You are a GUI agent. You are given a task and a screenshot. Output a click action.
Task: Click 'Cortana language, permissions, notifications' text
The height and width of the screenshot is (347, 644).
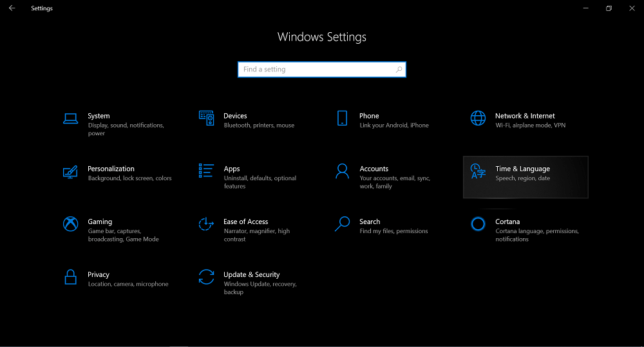537,235
